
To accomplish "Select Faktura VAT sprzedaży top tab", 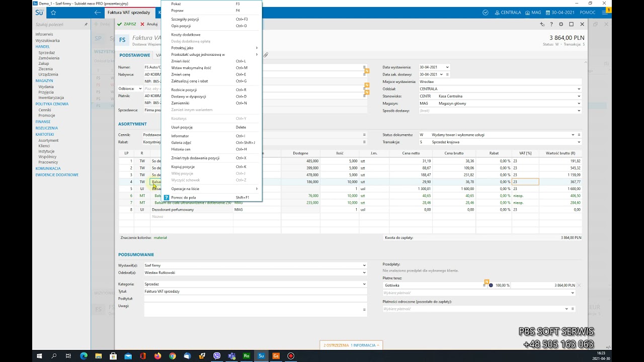I will coord(129,13).
